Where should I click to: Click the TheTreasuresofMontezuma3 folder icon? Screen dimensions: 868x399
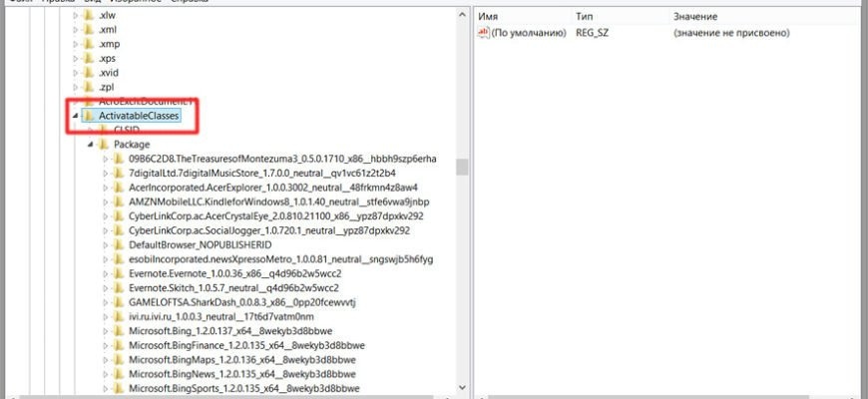pyautogui.click(x=119, y=159)
